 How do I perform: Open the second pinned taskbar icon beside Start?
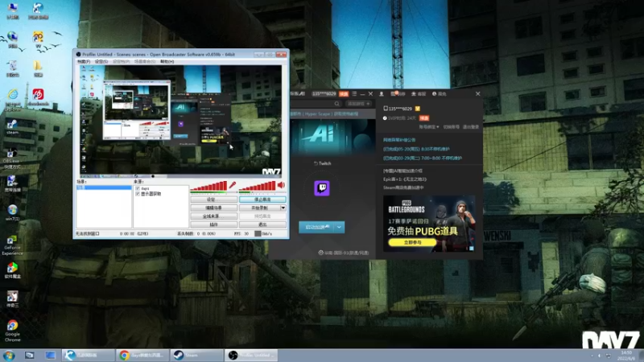(x=50, y=356)
